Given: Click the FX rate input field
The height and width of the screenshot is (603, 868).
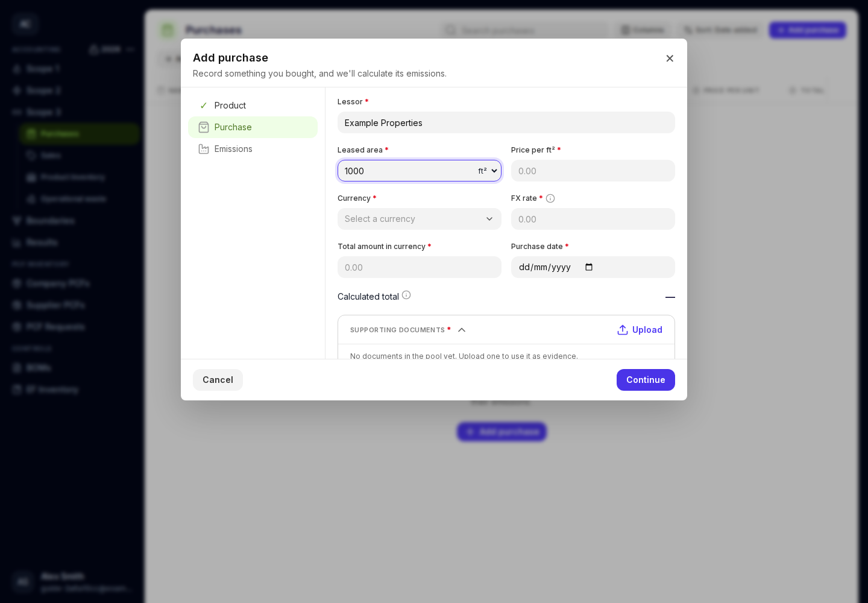Looking at the screenshot, I should tap(593, 219).
